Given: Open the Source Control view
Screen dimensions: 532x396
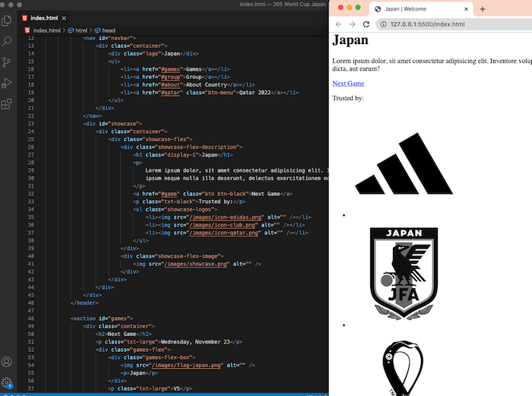Looking at the screenshot, I should (6, 62).
